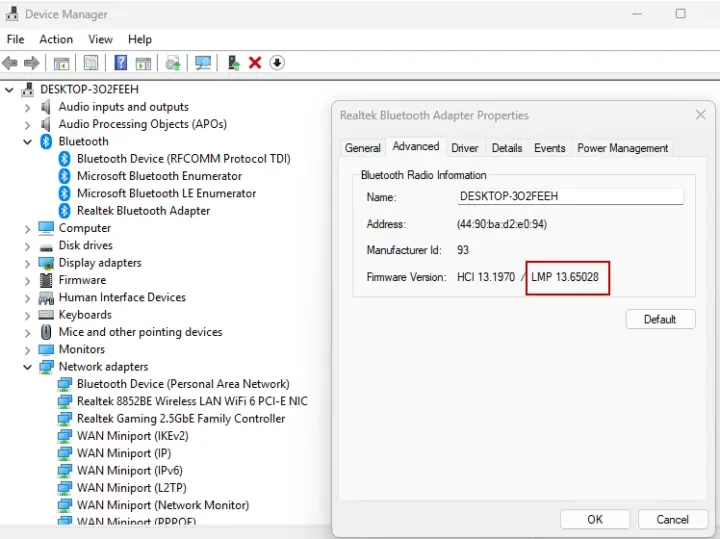The image size is (720, 539).
Task: Click the Display adapters category icon
Action: pos(46,263)
